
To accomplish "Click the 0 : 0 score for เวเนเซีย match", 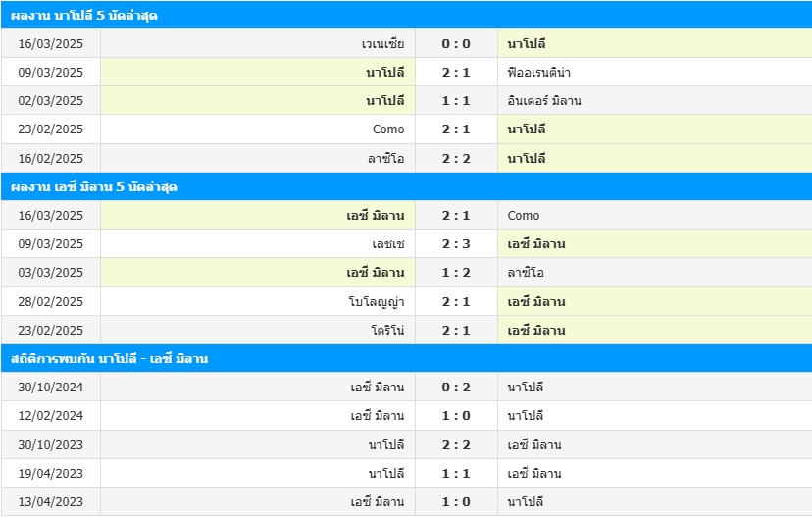I will tap(456, 43).
